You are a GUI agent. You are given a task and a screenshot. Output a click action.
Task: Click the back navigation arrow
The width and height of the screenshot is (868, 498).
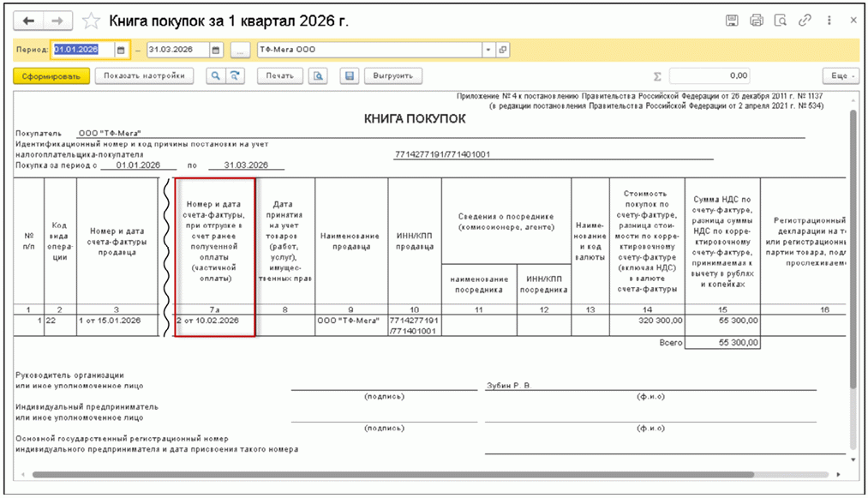tap(28, 20)
